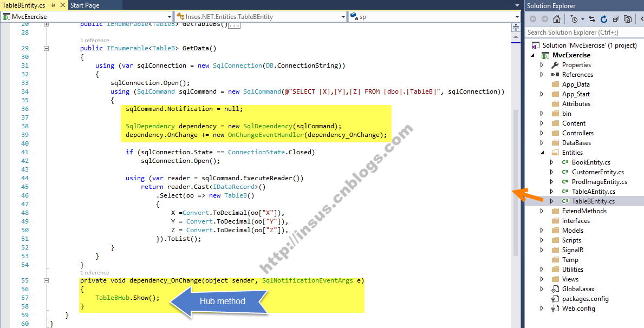Click the BookEntity.cs C# file icon
The image size is (644, 328).
pyautogui.click(x=565, y=162)
